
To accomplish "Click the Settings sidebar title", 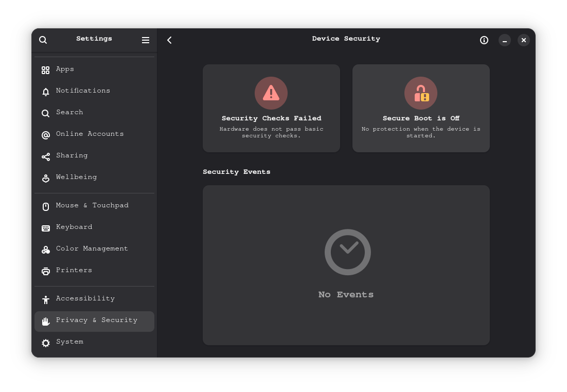I will [x=94, y=39].
